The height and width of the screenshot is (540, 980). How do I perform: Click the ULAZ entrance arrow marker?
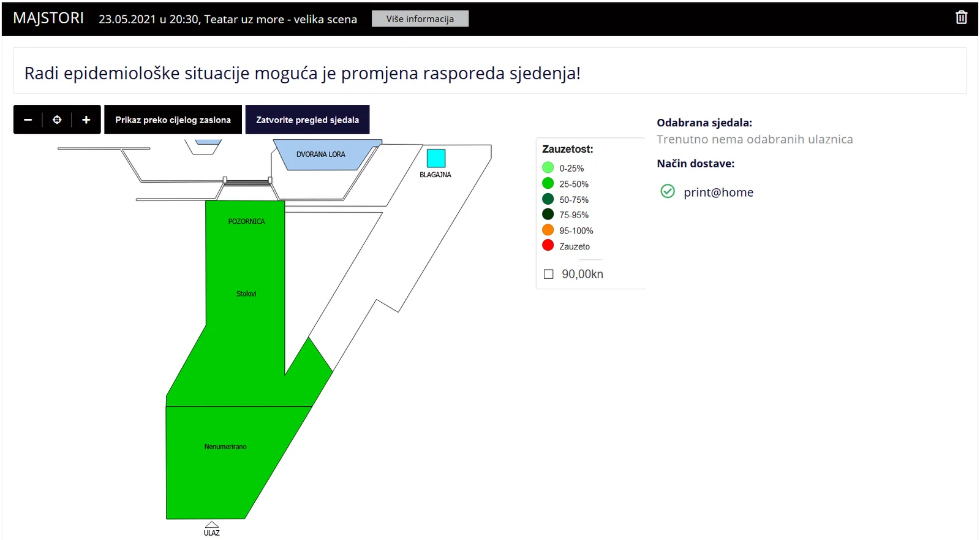211,525
